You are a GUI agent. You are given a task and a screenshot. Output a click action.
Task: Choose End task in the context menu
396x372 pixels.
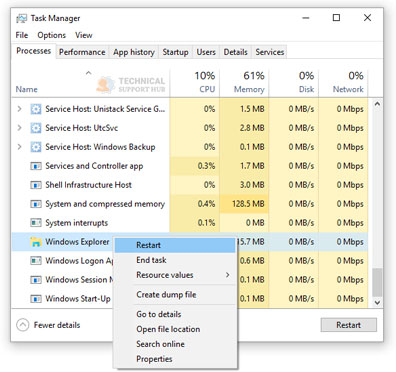[x=175, y=260]
